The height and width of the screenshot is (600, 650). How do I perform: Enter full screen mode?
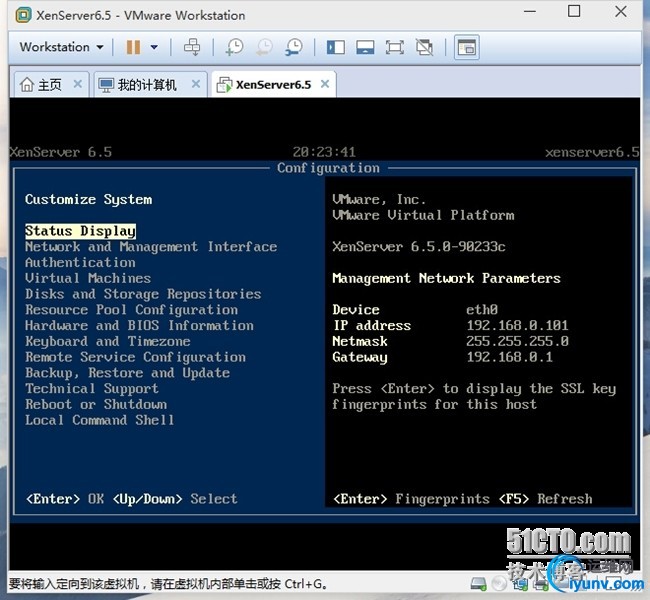(x=395, y=47)
